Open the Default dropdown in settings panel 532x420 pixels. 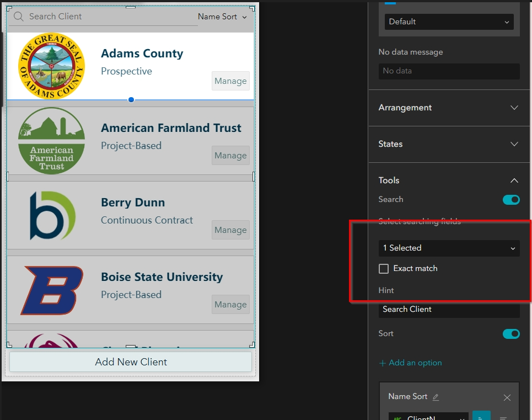[x=449, y=22]
